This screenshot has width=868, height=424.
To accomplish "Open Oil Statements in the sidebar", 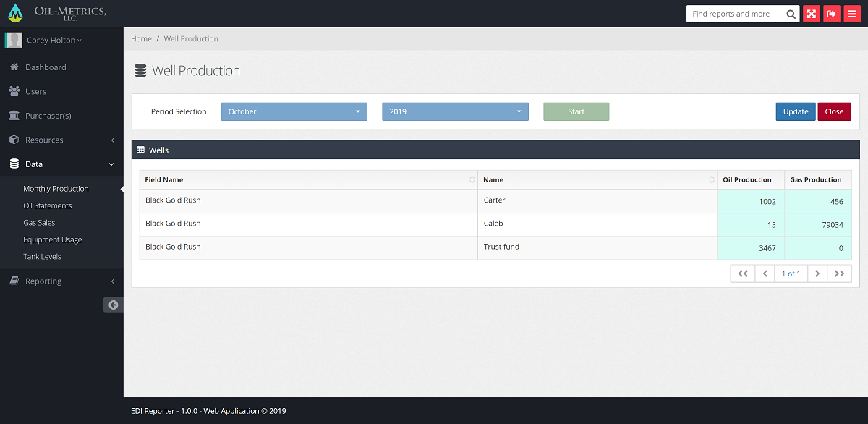I will tap(48, 205).
